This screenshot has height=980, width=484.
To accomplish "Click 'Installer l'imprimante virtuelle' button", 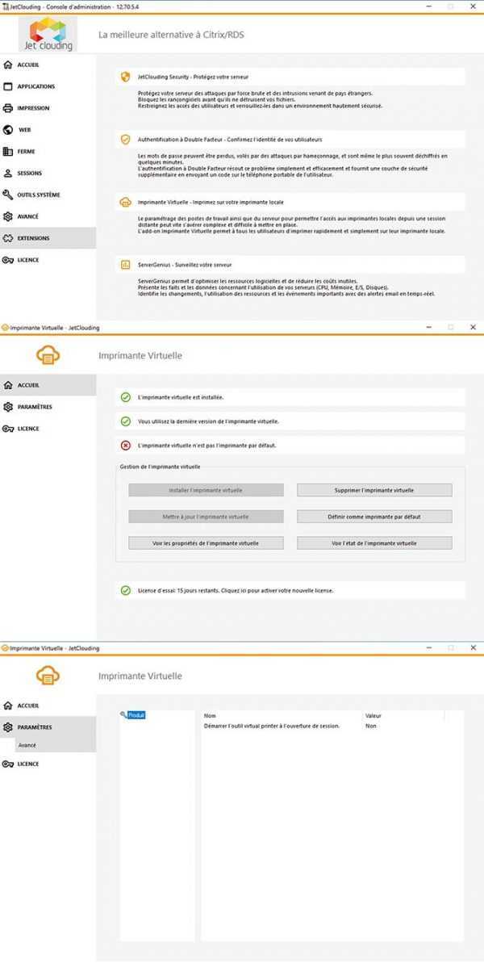I will click(x=206, y=490).
